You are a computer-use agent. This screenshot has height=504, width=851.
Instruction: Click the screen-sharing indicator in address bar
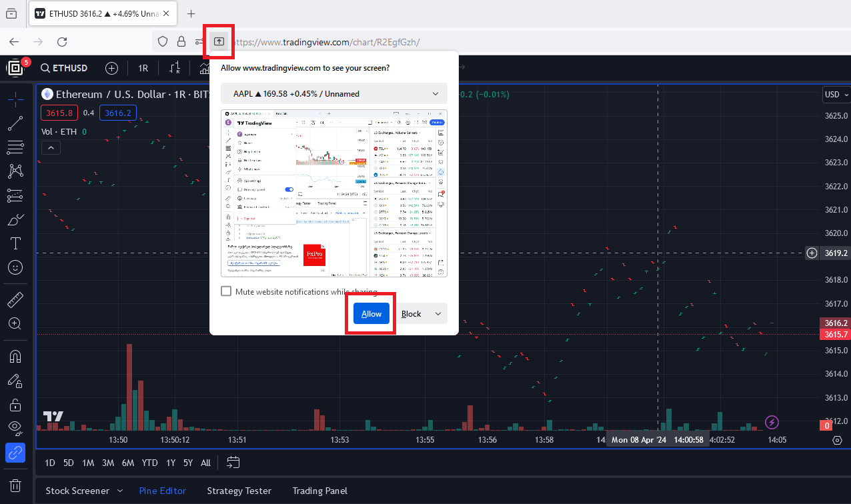click(218, 41)
